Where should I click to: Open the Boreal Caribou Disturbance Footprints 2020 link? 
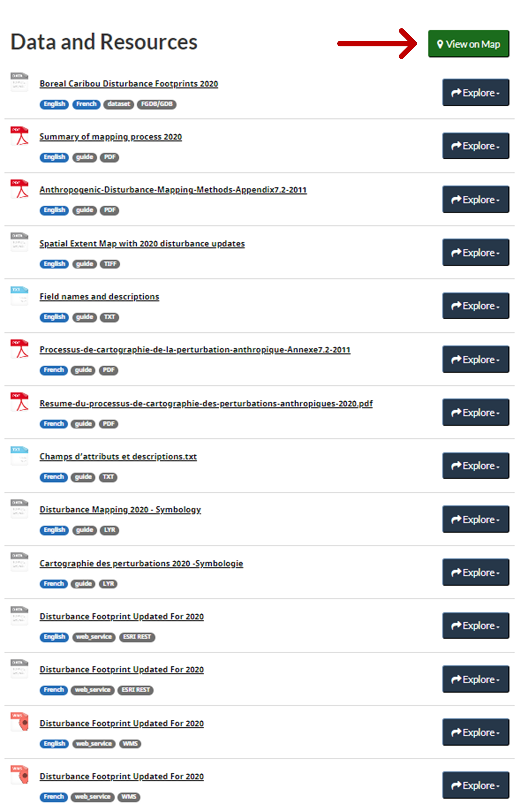click(x=129, y=83)
